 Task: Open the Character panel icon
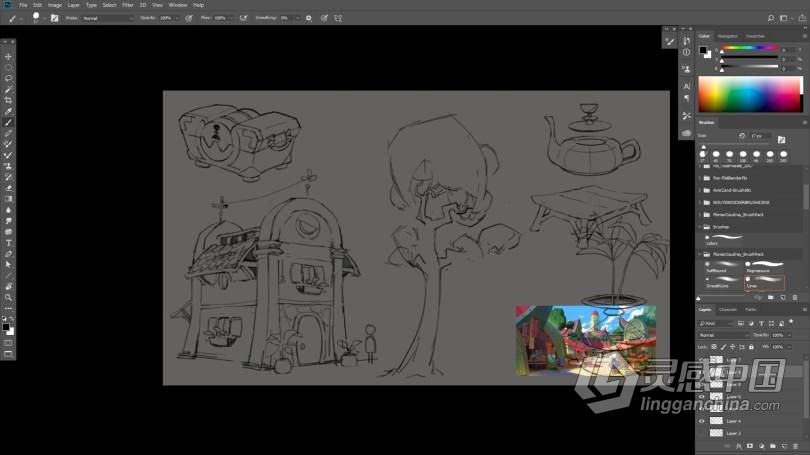tap(686, 86)
